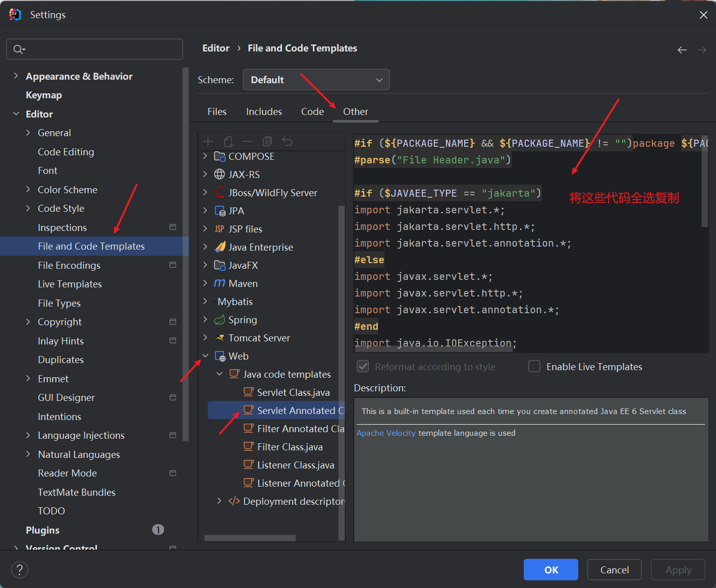The width and height of the screenshot is (716, 588).
Task: Click the JavaFX folder icon
Action: tap(219, 265)
